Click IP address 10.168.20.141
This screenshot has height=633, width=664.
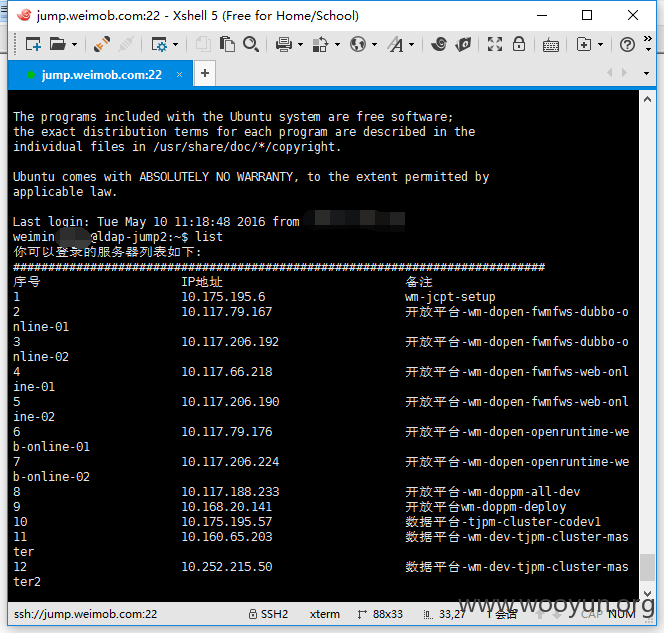coord(227,507)
